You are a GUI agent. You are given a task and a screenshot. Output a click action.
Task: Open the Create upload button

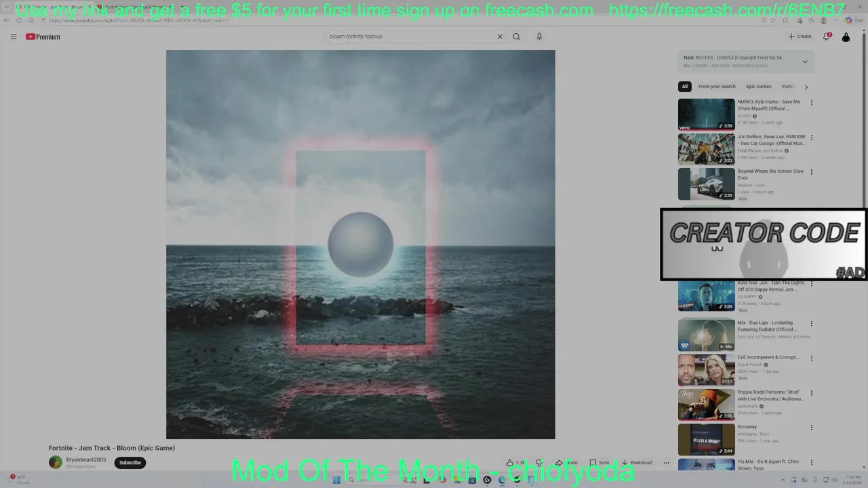coord(800,37)
